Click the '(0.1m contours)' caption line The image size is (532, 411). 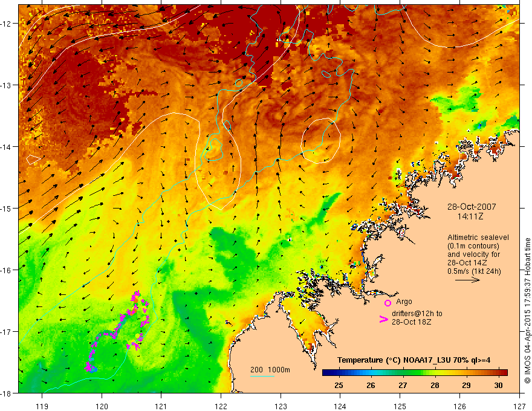[x=473, y=246]
